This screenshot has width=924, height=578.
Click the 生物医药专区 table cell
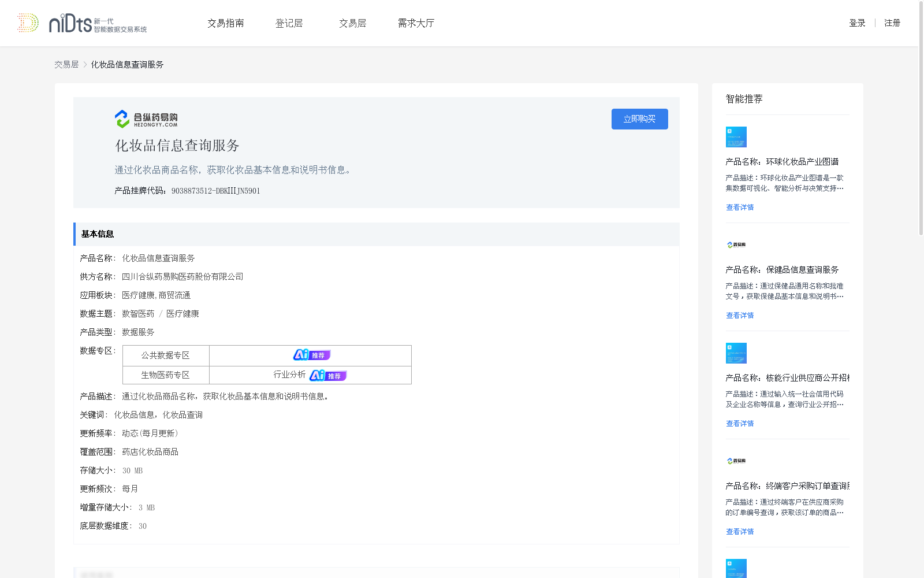click(166, 375)
